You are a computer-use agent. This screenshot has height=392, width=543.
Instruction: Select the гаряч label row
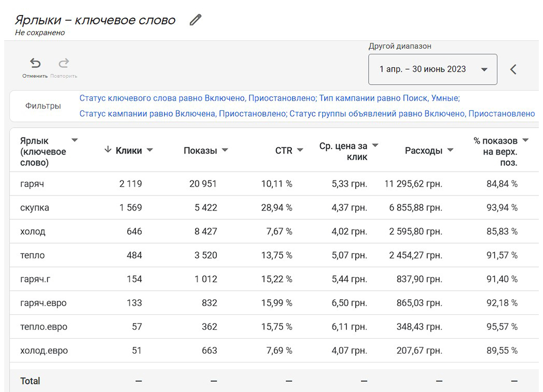(x=274, y=184)
